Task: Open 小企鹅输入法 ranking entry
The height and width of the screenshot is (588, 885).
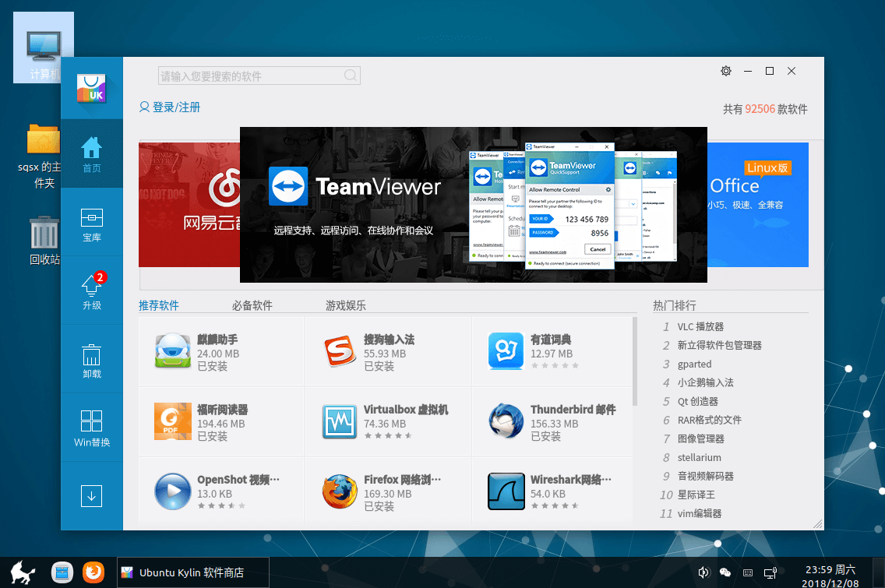Action: 705,382
